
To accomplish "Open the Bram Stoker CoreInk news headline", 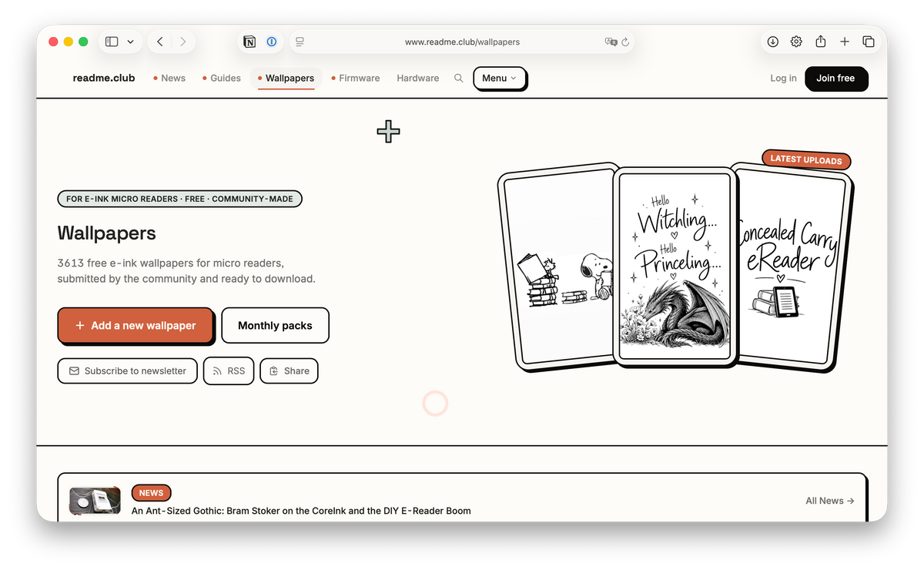I will (301, 511).
